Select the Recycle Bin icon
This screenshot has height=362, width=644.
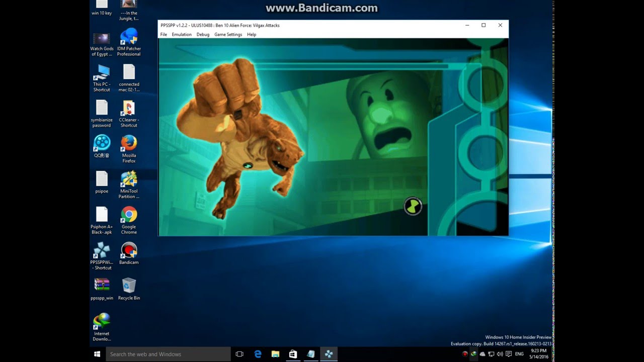(x=129, y=289)
